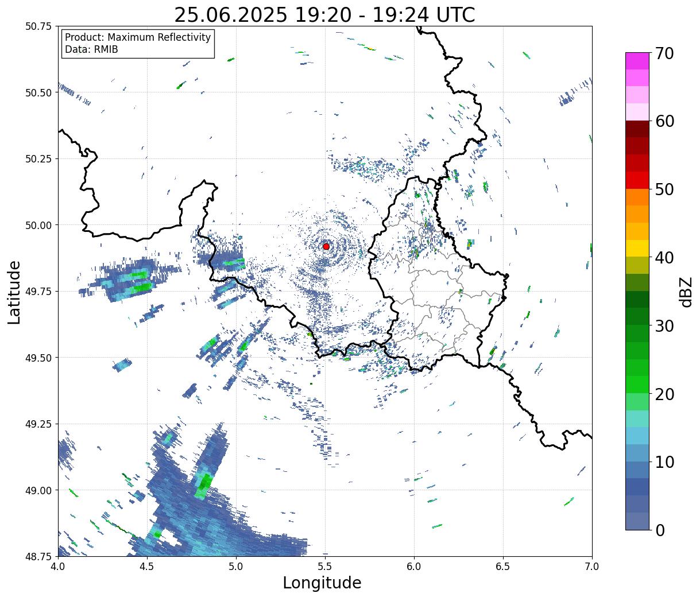Click the latitude tick label 50.50

(x=38, y=92)
